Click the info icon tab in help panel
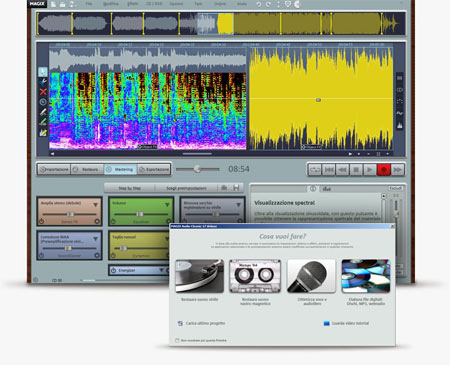The height and width of the screenshot is (365, 450). click(313, 189)
